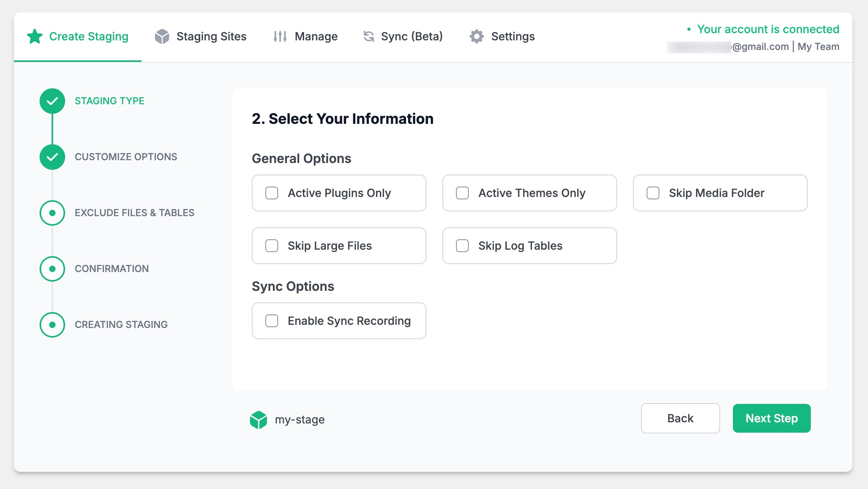
Task: Click the green my-stage cube icon
Action: pos(259,419)
